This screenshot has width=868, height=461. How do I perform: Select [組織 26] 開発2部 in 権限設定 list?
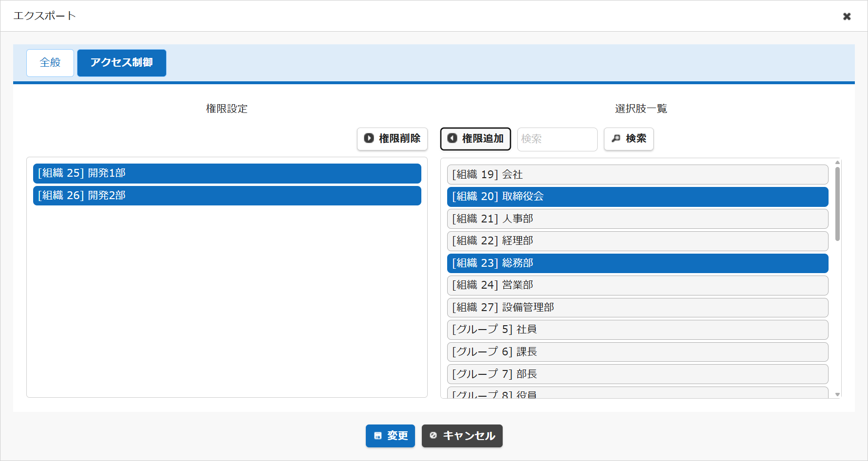pos(227,196)
